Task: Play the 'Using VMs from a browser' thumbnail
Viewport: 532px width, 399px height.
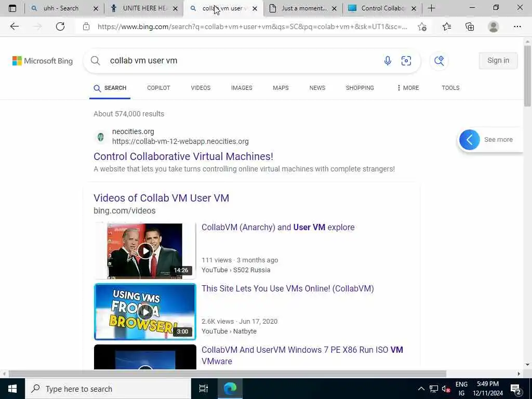Action: pos(145,312)
